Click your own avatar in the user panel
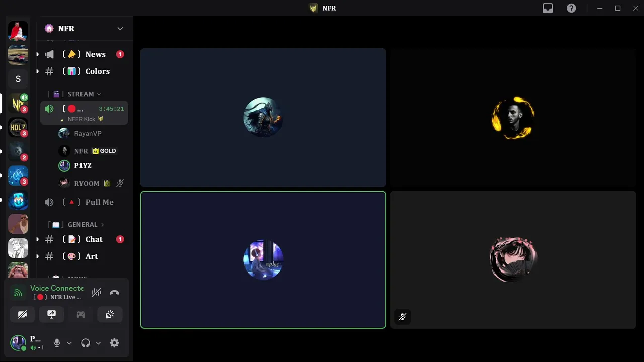This screenshot has height=362, width=644. [18, 343]
